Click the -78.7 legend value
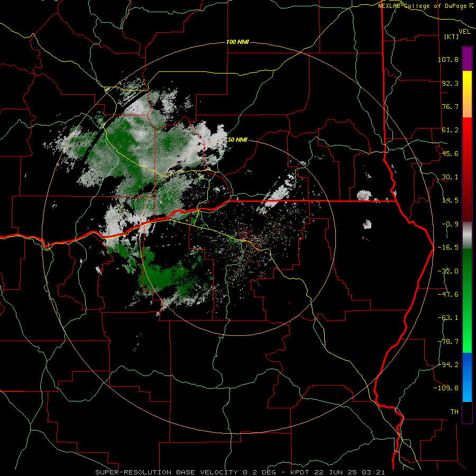The width and height of the screenshot is (476, 476). 448,342
